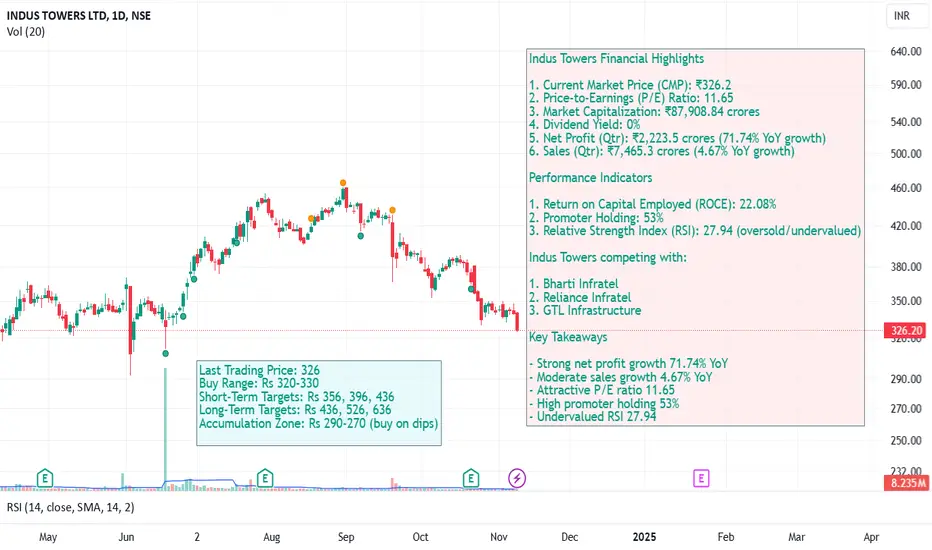932x550 pixels.
Task: Click the 326.20 current price label
Action: click(906, 331)
